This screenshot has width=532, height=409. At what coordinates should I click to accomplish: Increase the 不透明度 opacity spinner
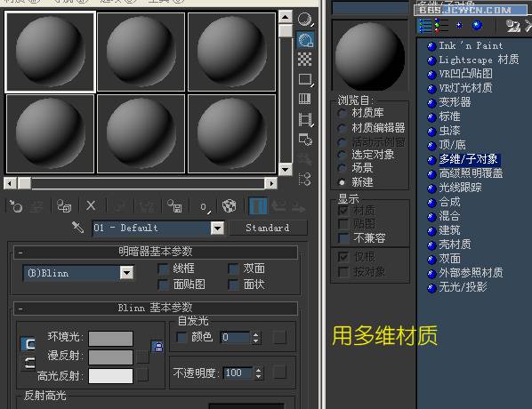[259, 370]
